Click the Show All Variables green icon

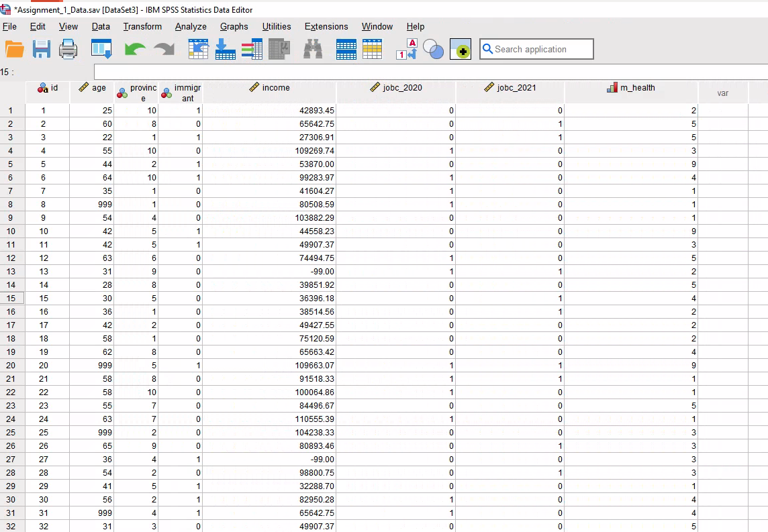click(x=461, y=48)
